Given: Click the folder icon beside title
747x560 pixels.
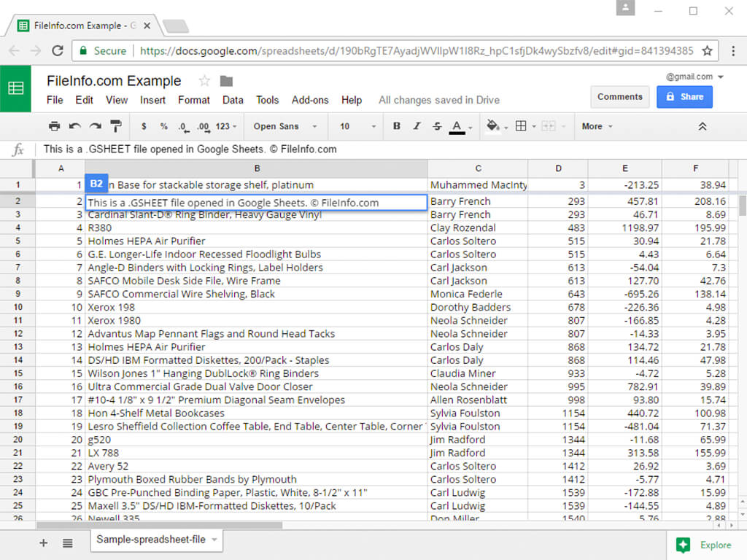Looking at the screenshot, I should tap(226, 81).
